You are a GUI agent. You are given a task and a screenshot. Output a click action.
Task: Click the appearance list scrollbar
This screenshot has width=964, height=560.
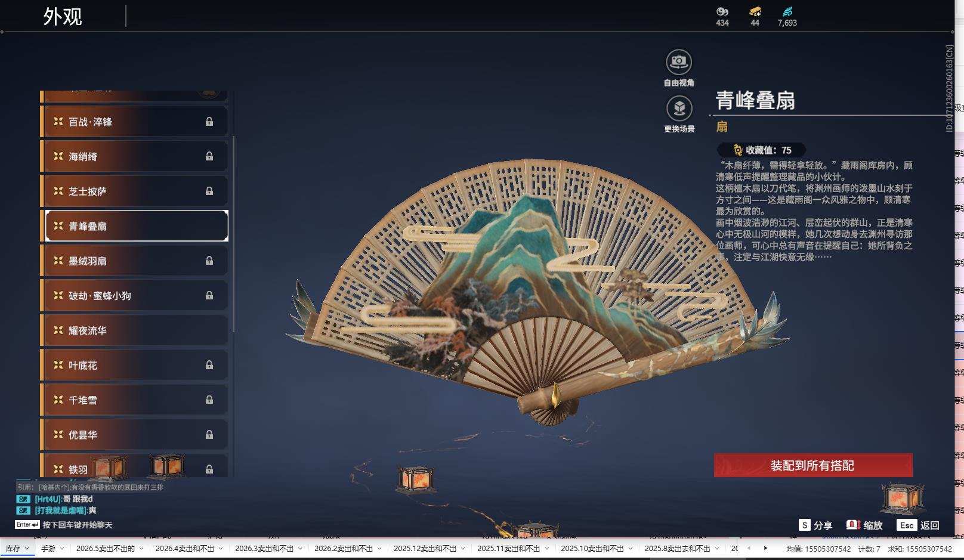point(233,234)
